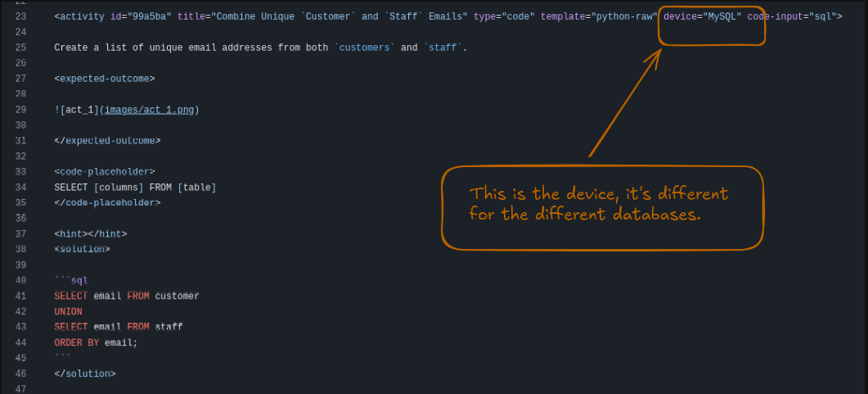The image size is (868, 394).
Task: Click the opening <code-placeholder> tag
Action: [x=105, y=172]
